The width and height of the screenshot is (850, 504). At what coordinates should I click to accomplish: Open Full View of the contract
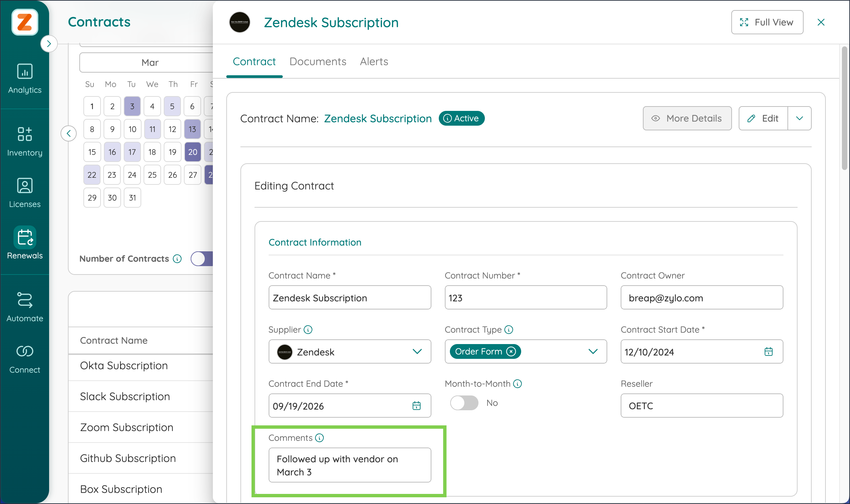point(767,22)
